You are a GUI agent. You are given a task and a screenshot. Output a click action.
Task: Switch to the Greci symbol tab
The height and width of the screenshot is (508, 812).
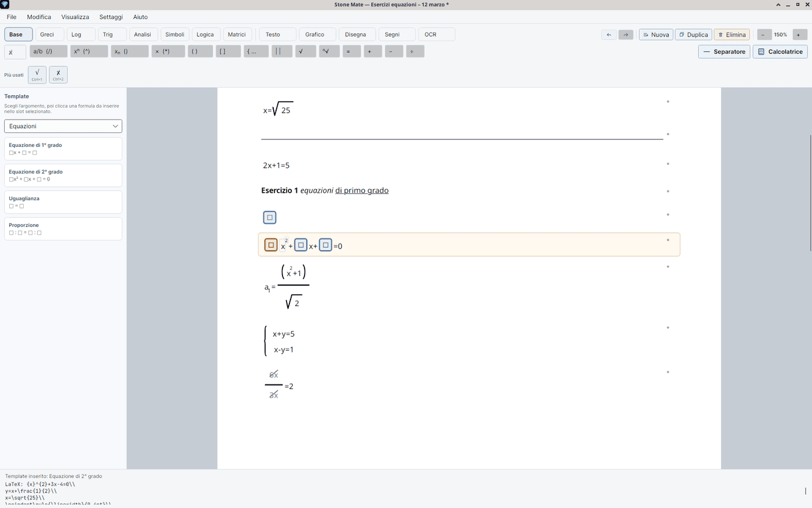(x=50, y=35)
